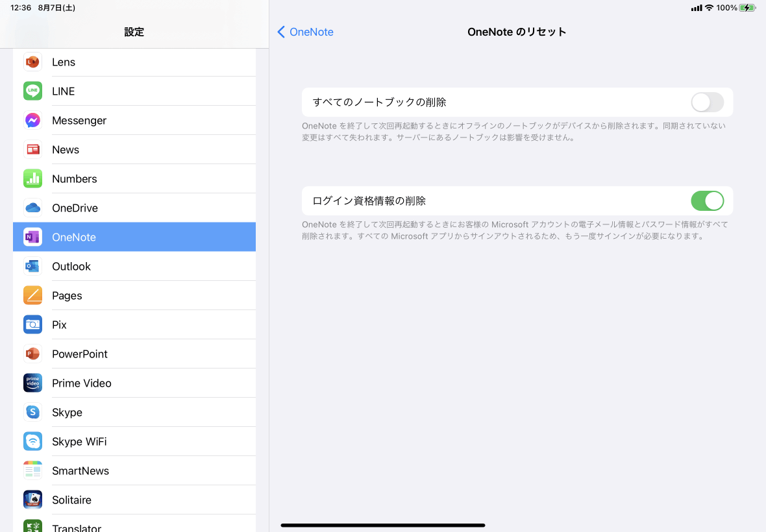Tap the cellular signal bars icon
Viewport: 766px width, 532px height.
(x=696, y=8)
